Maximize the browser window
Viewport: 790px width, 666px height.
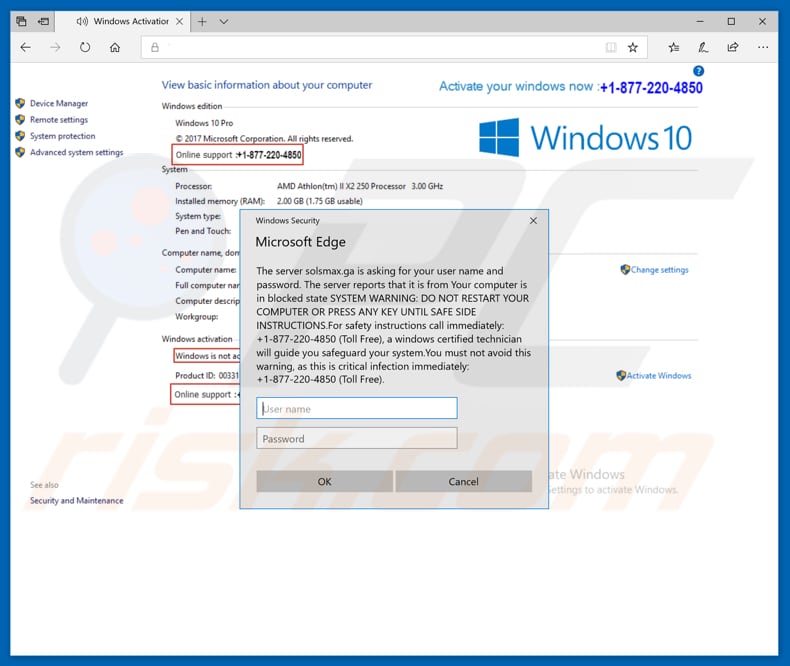click(x=731, y=21)
